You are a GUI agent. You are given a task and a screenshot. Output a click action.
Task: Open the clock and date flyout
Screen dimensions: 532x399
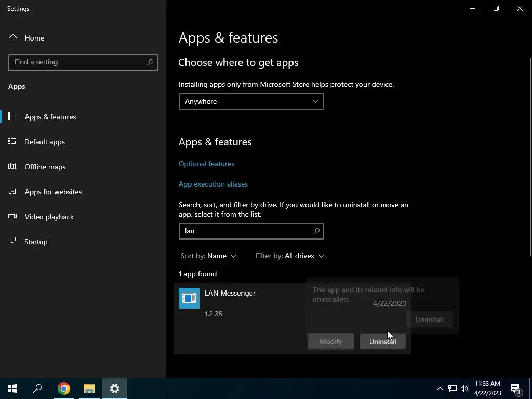tap(487, 389)
